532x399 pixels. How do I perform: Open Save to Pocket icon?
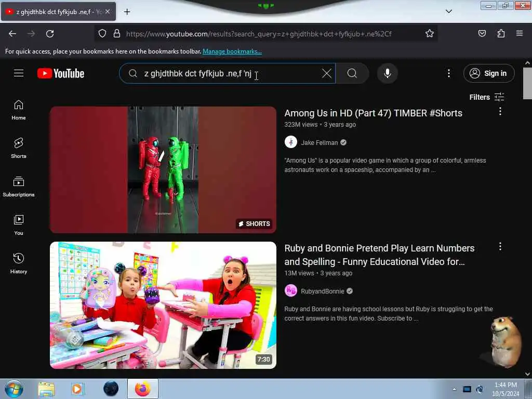tap(482, 33)
